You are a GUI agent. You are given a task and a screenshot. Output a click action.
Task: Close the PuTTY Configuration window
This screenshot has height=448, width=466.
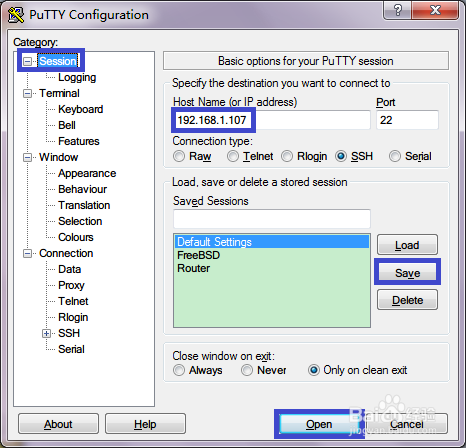[435, 10]
